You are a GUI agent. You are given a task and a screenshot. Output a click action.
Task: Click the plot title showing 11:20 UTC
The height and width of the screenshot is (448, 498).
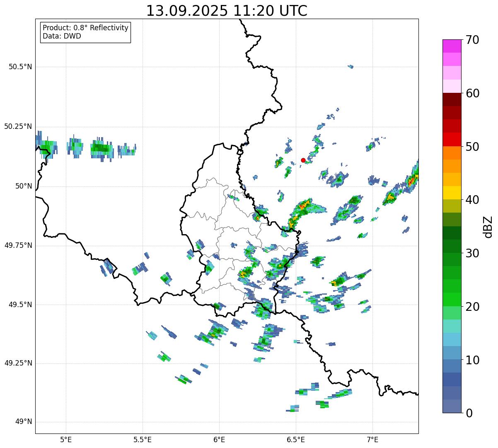227,11
